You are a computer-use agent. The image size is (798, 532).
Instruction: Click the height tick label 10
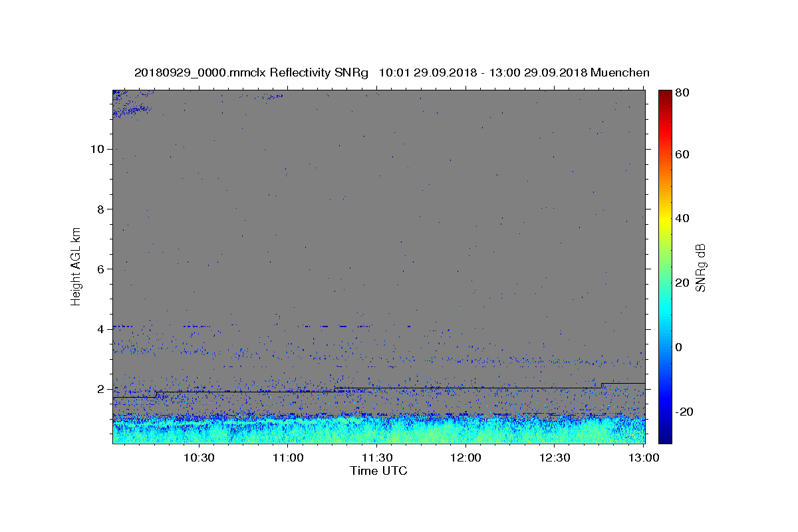pos(98,149)
